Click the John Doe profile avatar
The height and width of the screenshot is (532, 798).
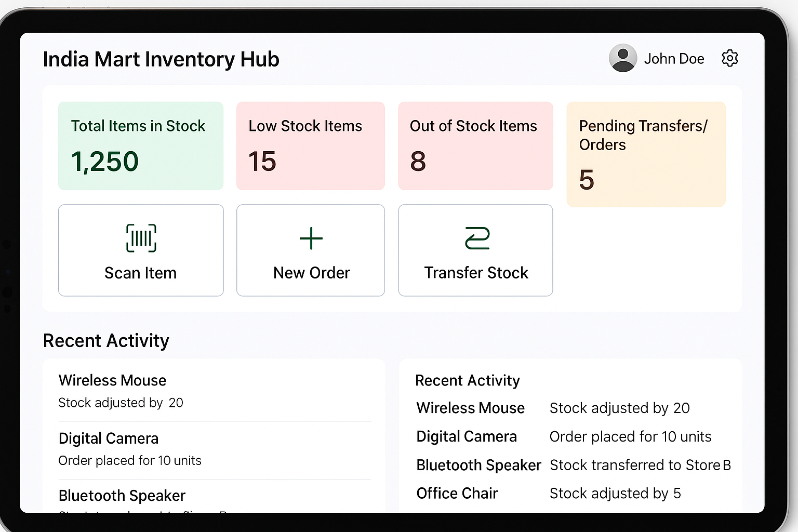pyautogui.click(x=622, y=58)
